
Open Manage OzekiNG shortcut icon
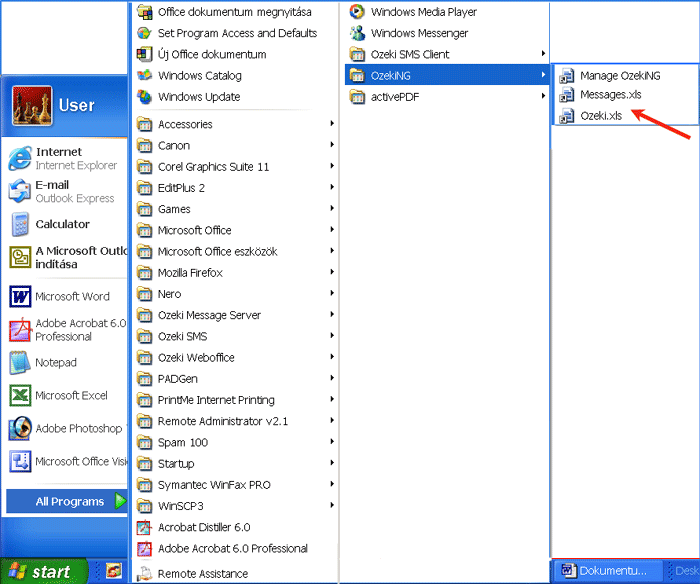pyautogui.click(x=567, y=76)
